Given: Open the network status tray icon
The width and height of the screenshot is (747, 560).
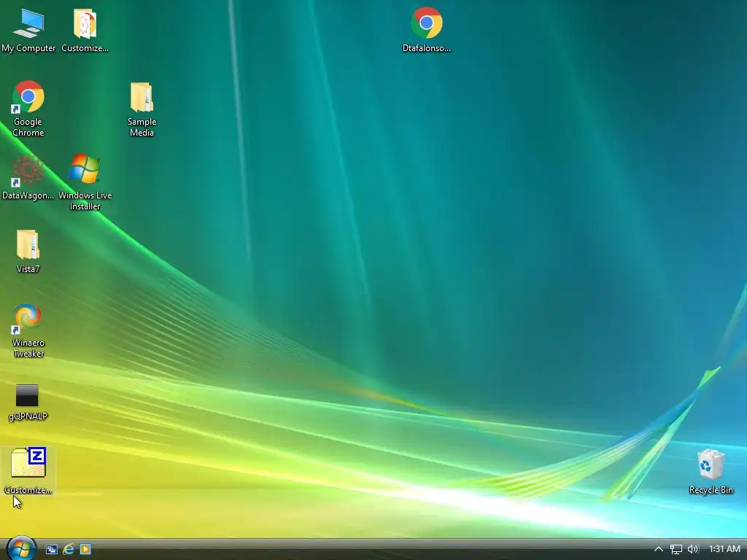Looking at the screenshot, I should pos(676,550).
